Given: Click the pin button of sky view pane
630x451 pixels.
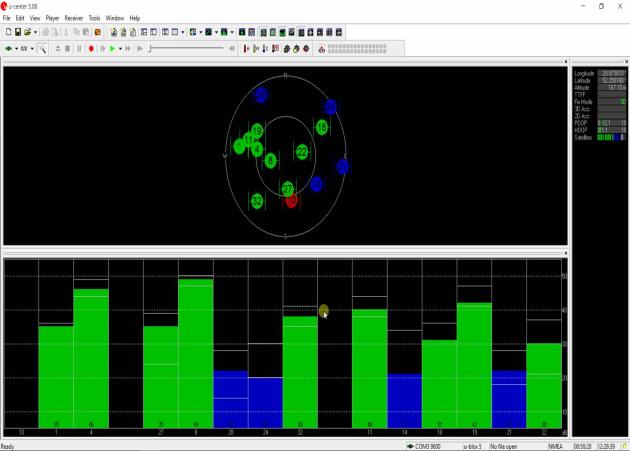Looking at the screenshot, I should [x=566, y=62].
